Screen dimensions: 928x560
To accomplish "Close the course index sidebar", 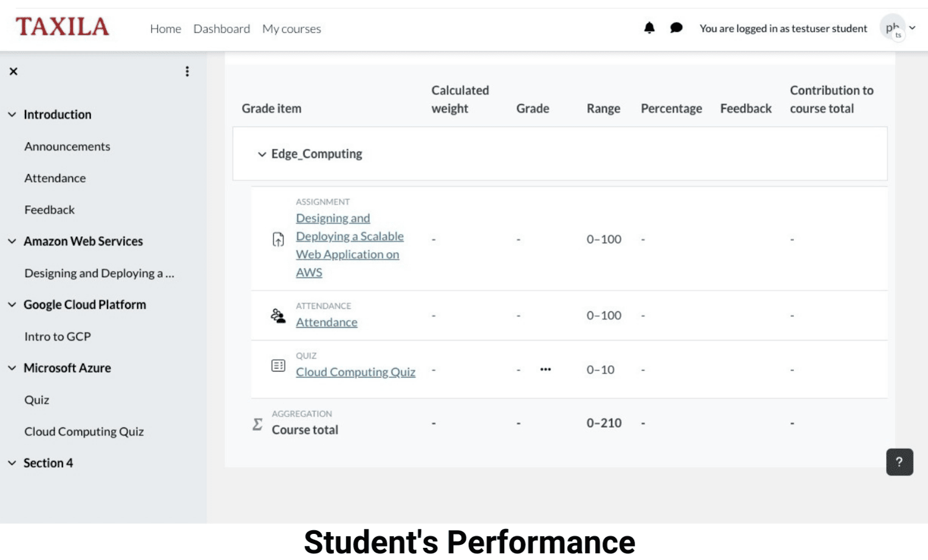I will 13,72.
